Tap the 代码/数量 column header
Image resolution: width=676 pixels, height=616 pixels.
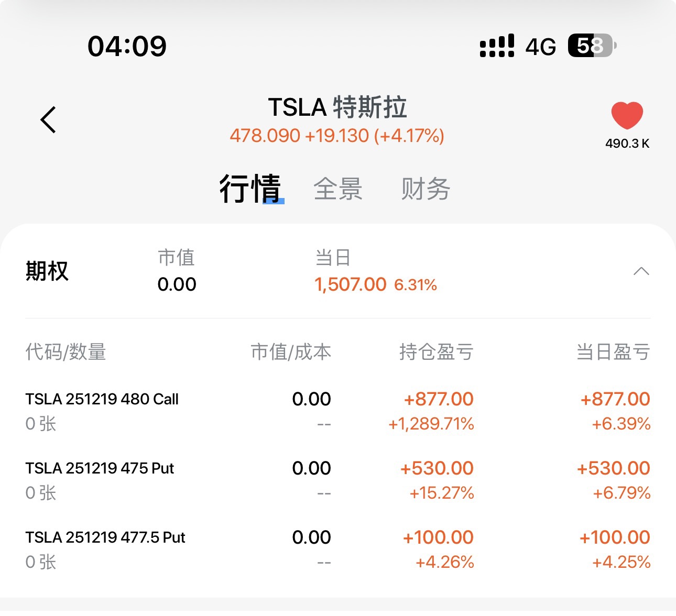click(66, 352)
